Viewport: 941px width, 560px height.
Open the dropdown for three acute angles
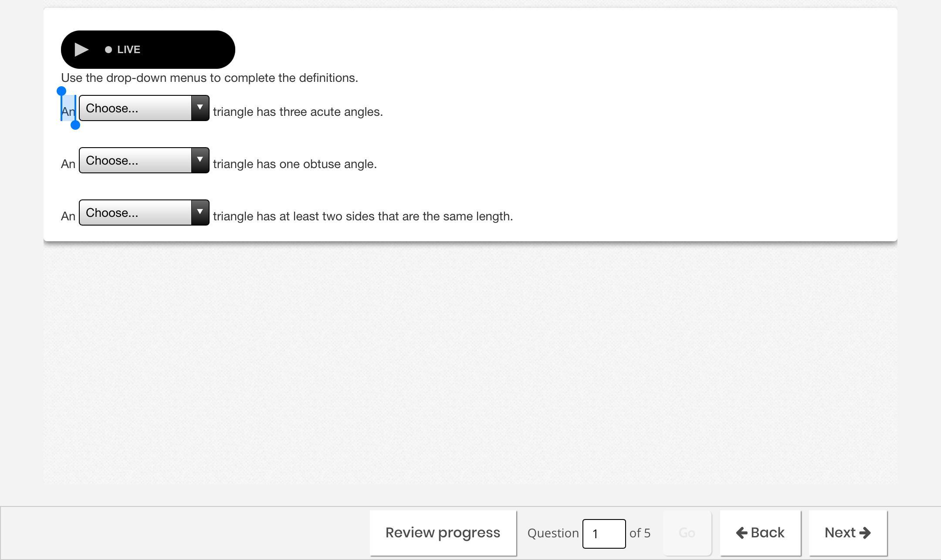[x=144, y=108]
